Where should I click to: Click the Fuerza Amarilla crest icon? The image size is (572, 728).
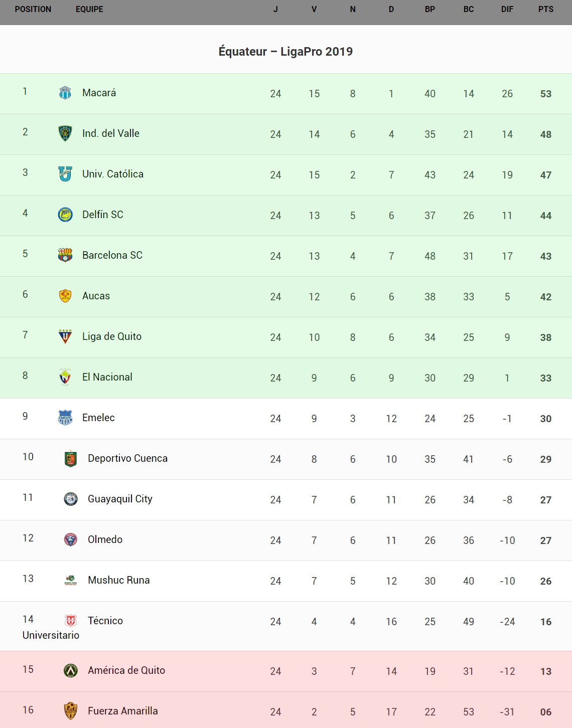(x=71, y=711)
